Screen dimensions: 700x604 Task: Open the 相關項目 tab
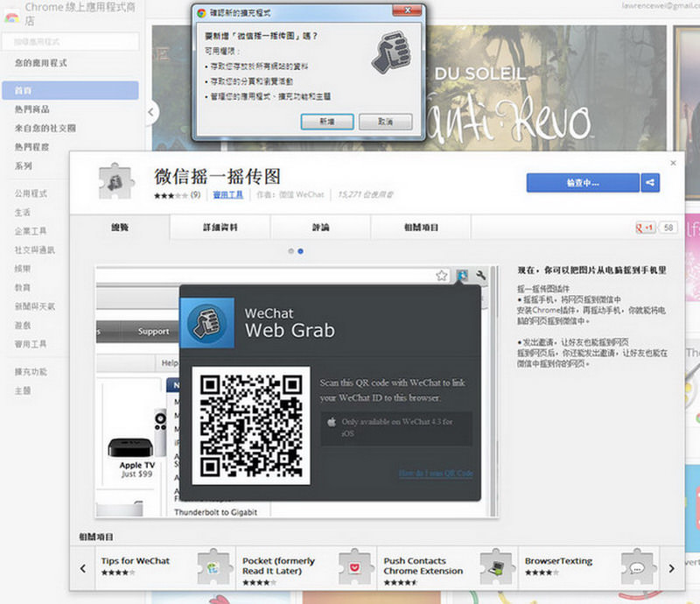(x=421, y=228)
